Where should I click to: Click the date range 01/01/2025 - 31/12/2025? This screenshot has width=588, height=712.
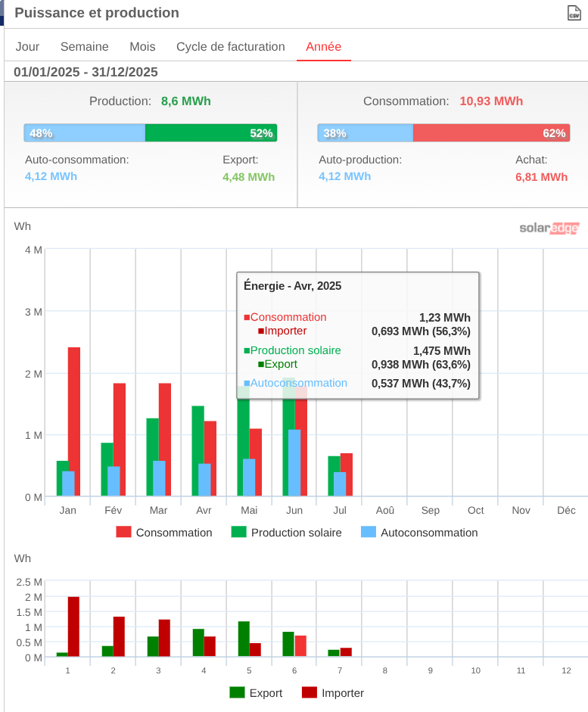(x=86, y=72)
